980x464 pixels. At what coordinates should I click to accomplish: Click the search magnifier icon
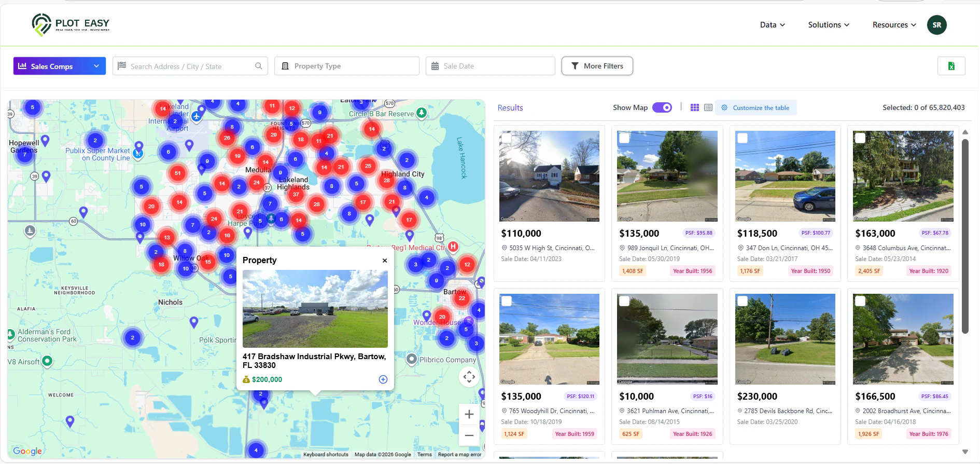coord(259,66)
